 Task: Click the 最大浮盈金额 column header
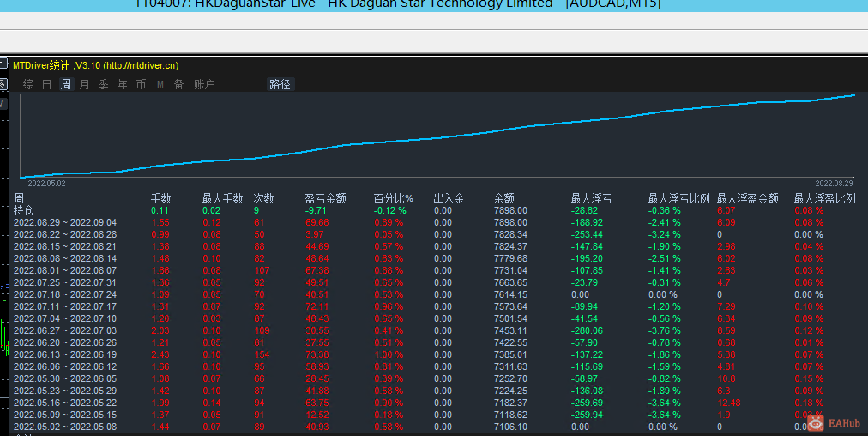tap(748, 198)
